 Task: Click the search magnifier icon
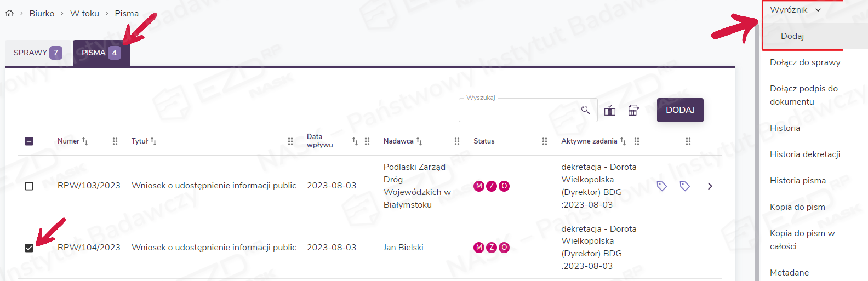585,110
